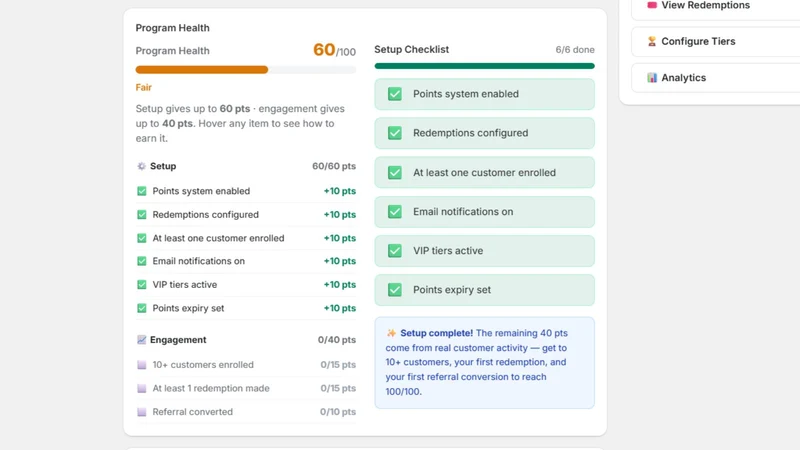Toggle Email notifications on checkbox in Setup list
Viewport: 800px width, 450px height.
[x=141, y=261]
